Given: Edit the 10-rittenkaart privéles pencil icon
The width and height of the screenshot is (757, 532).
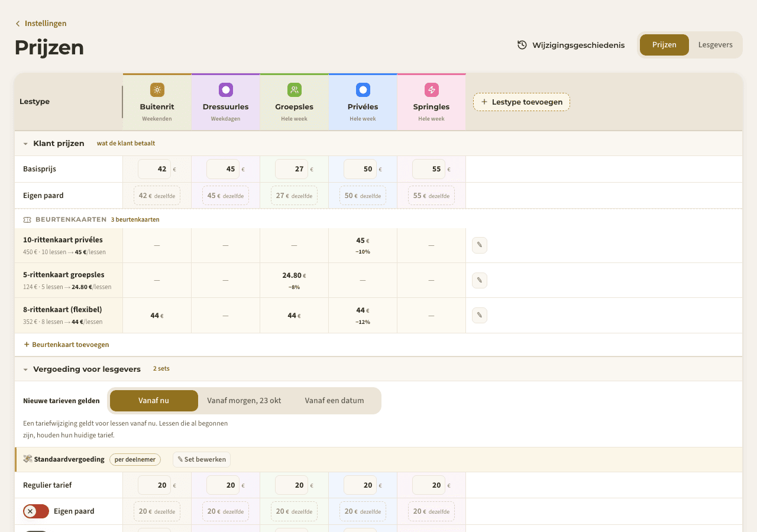Looking at the screenshot, I should [x=480, y=245].
